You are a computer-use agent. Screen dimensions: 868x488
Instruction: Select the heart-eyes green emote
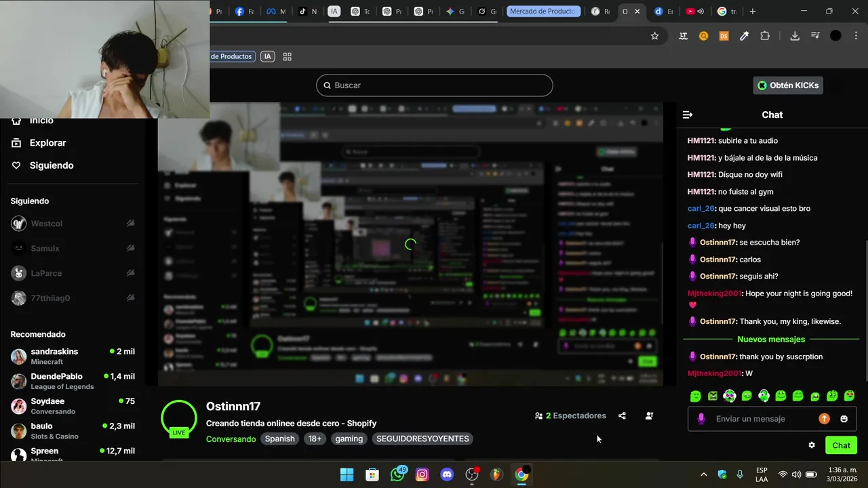click(x=849, y=396)
